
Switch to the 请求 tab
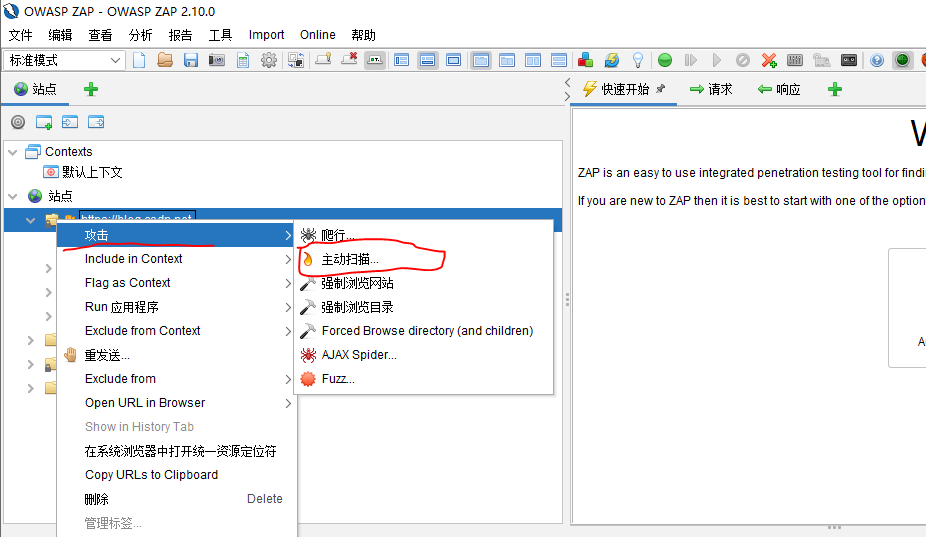pos(711,89)
